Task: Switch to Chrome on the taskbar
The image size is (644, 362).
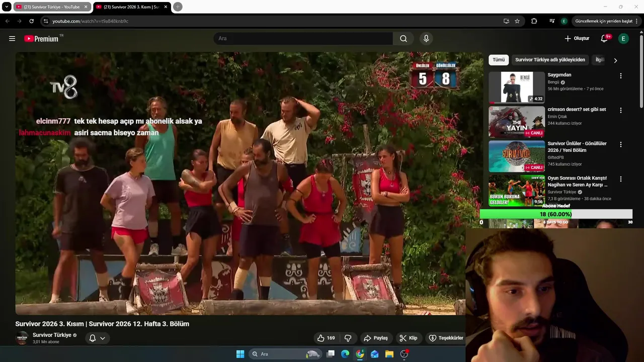Action: (x=360, y=354)
